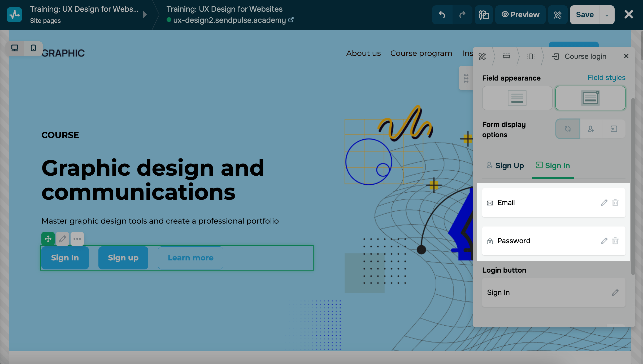Switch to mobile device view
This screenshot has height=364, width=643.
pos(33,48)
